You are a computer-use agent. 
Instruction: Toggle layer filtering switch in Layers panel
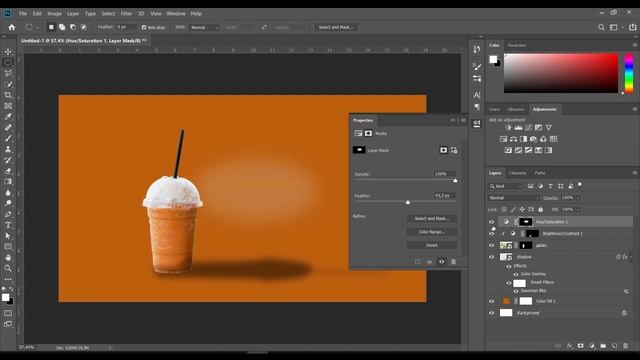pos(580,185)
